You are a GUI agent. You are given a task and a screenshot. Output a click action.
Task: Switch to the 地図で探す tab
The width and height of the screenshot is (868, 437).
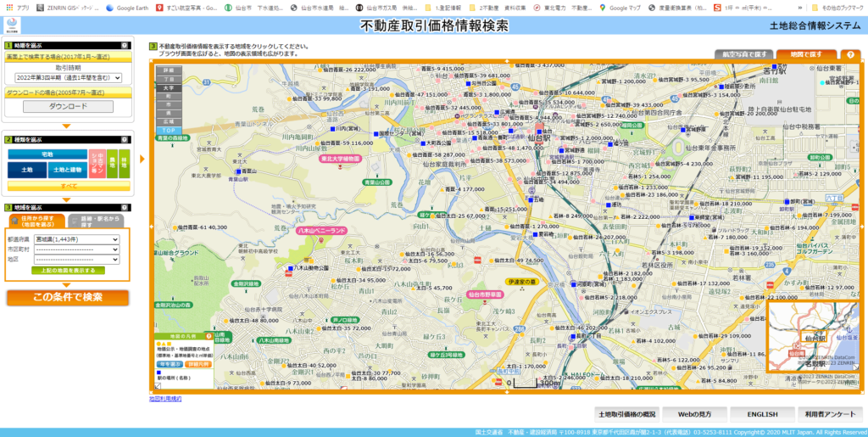807,54
